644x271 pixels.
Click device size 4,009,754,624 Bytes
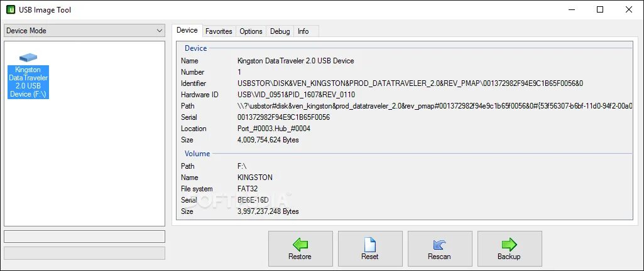pos(268,140)
